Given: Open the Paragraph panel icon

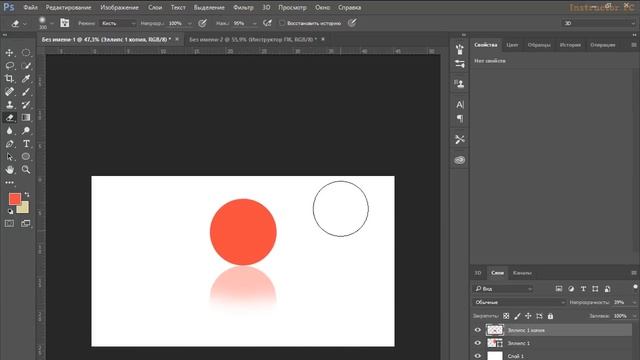Looking at the screenshot, I should pyautogui.click(x=460, y=119).
